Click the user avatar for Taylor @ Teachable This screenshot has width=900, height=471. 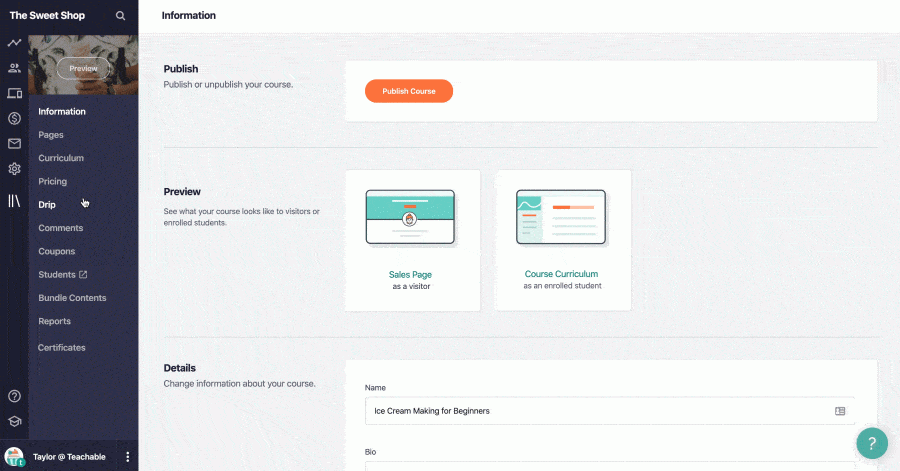click(14, 457)
